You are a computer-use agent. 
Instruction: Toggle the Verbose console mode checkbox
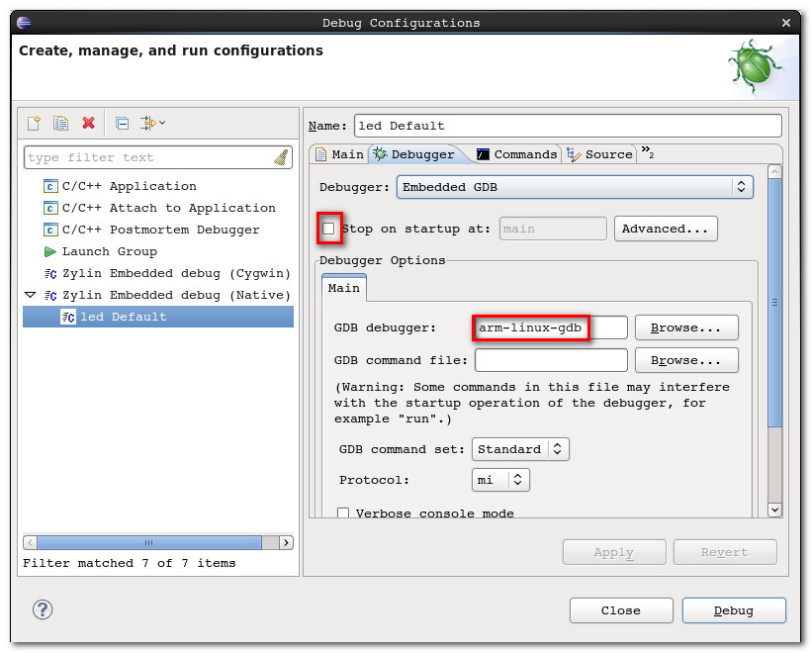pyautogui.click(x=343, y=513)
